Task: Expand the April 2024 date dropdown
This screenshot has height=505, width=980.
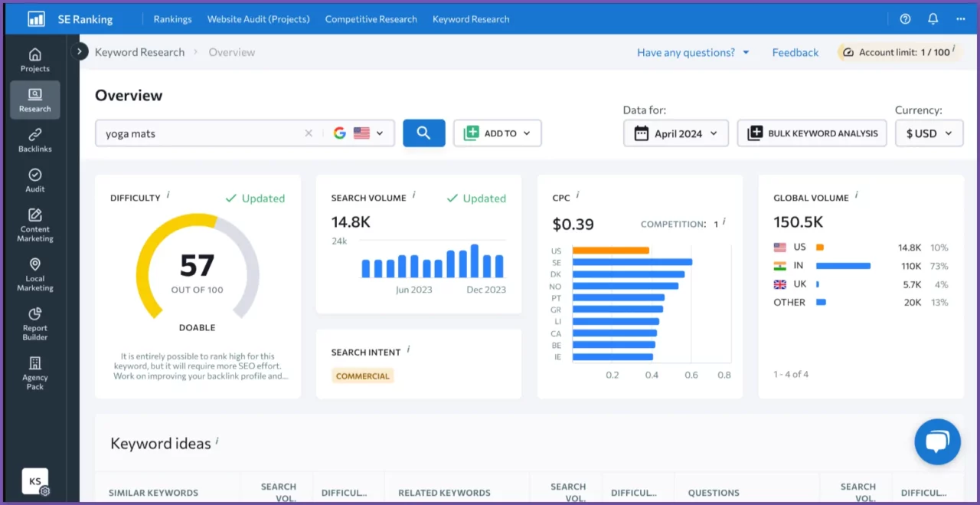Action: (676, 133)
